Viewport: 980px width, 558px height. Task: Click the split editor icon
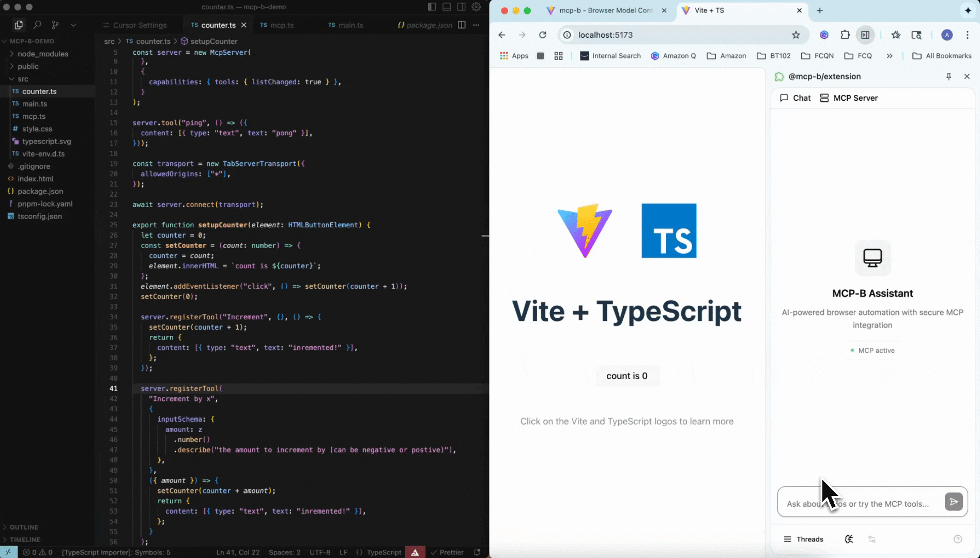[462, 25]
